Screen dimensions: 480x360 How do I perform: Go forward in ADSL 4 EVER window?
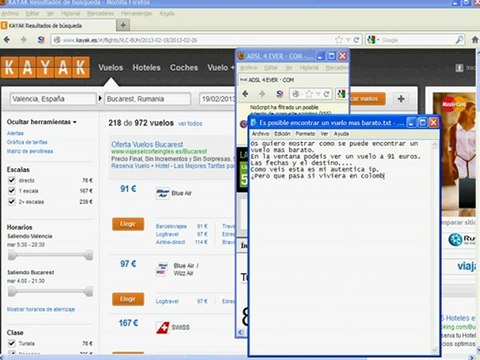pyautogui.click(x=262, y=94)
